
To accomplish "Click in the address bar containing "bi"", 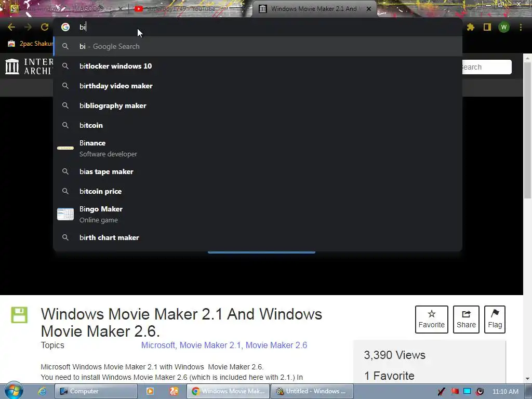I will (258, 27).
